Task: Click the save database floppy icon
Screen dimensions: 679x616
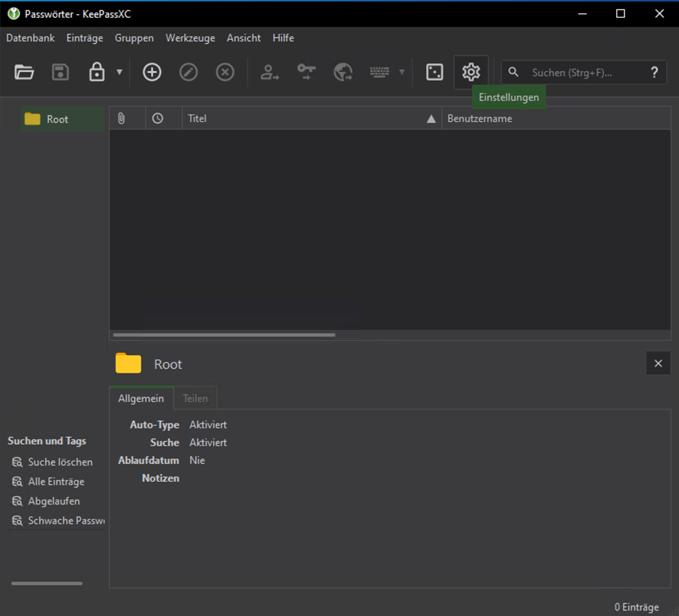Action: [60, 72]
